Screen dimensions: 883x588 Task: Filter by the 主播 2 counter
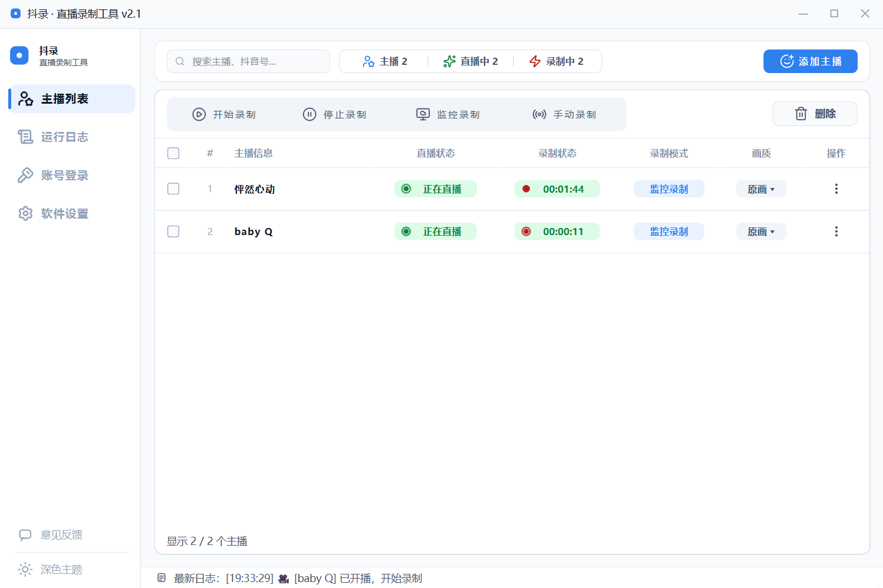coord(385,61)
